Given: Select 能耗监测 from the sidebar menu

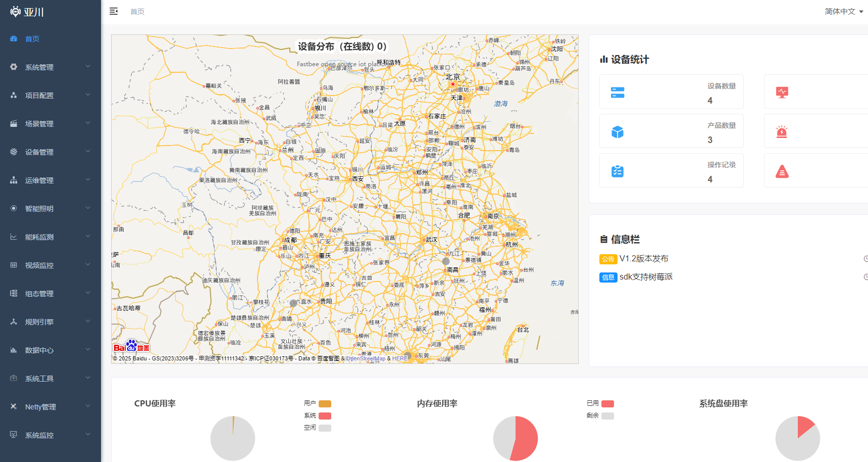Looking at the screenshot, I should point(39,237).
